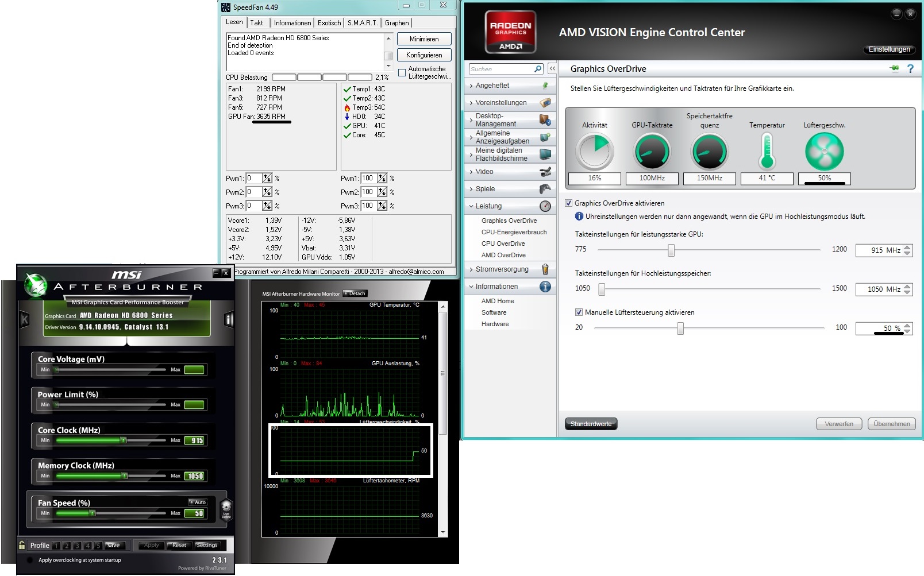Click the SpeedFan application title icon

[x=226, y=7]
